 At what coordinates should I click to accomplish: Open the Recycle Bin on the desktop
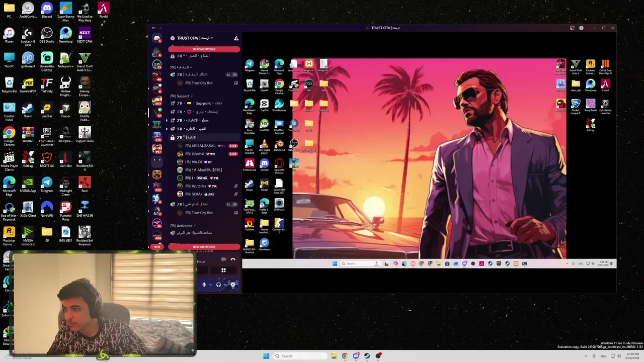pyautogui.click(x=9, y=85)
